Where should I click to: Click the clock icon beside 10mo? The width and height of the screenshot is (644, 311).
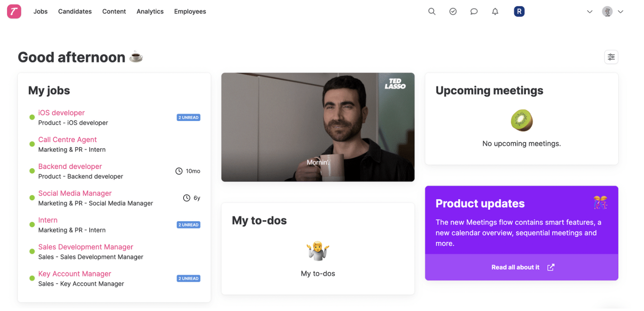coord(179,171)
